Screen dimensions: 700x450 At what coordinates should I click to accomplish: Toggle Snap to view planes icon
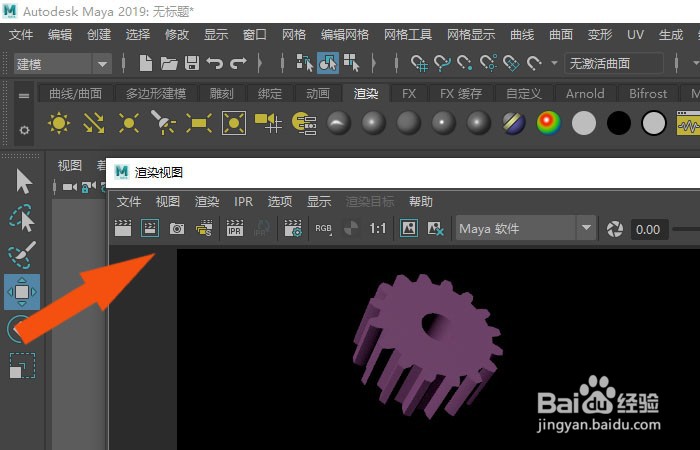pyautogui.click(x=511, y=63)
